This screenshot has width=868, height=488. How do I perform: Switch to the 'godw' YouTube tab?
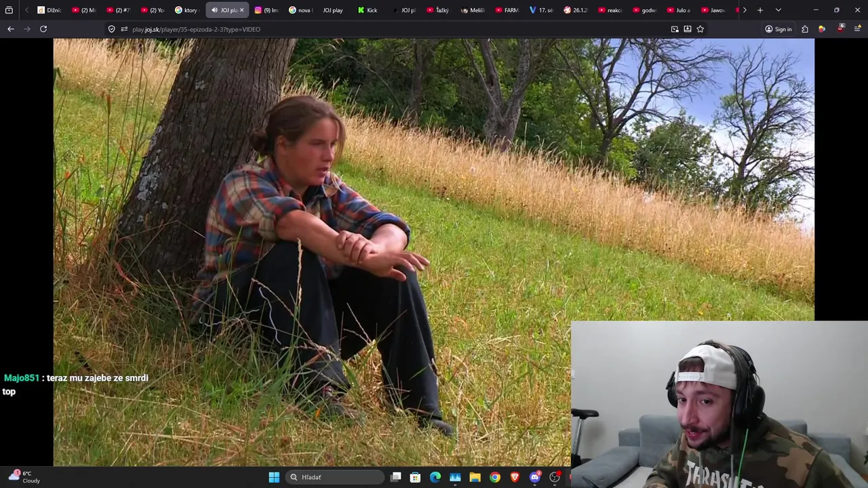pos(646,10)
